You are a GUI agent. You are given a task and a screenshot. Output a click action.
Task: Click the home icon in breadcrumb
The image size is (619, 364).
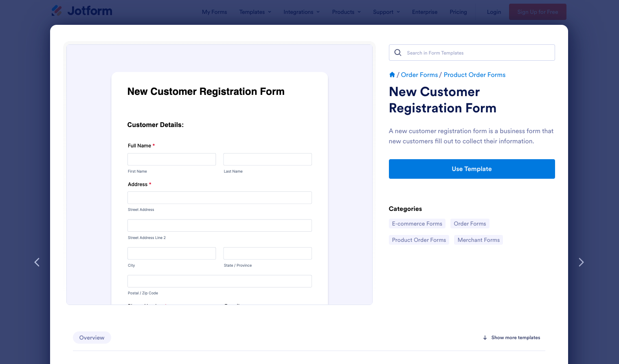click(392, 75)
